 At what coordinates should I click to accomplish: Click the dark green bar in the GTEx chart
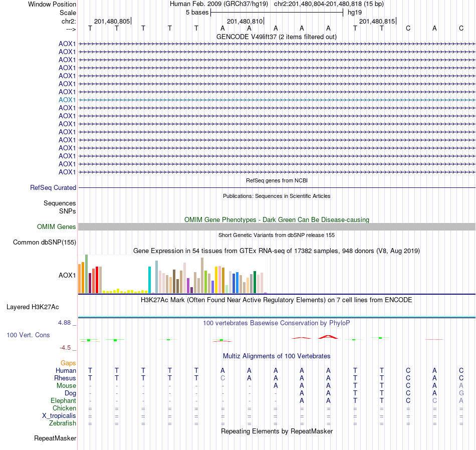(x=255, y=282)
